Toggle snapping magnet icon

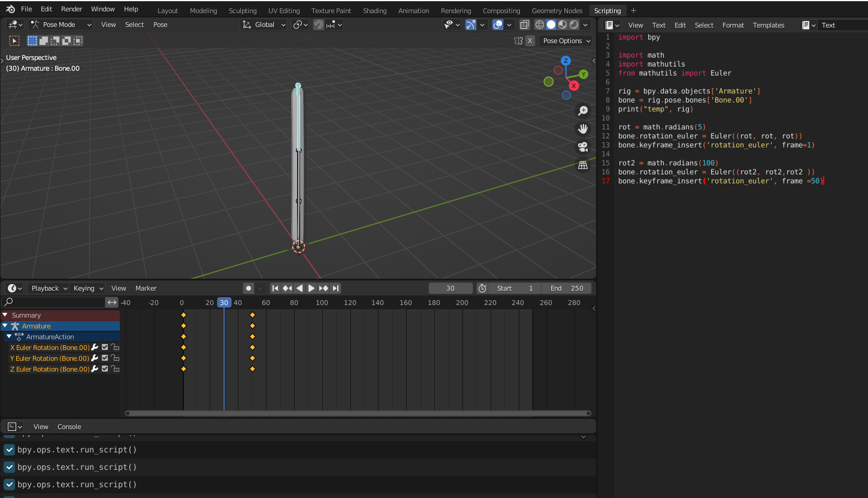coord(319,25)
